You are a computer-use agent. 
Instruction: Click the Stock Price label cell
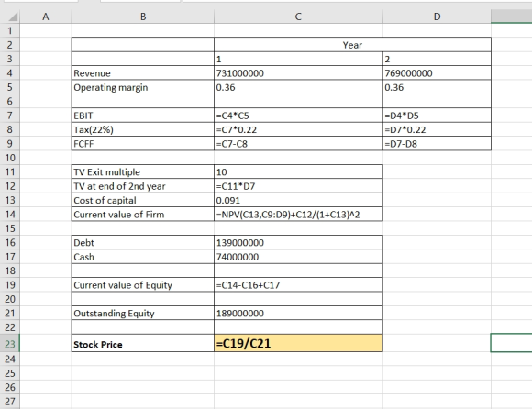[x=143, y=343]
